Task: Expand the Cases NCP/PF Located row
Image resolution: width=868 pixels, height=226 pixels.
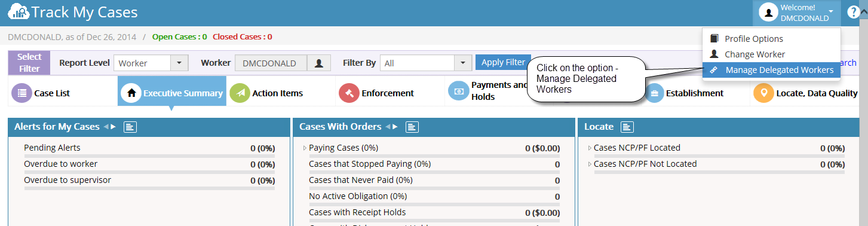Action: tap(590, 148)
